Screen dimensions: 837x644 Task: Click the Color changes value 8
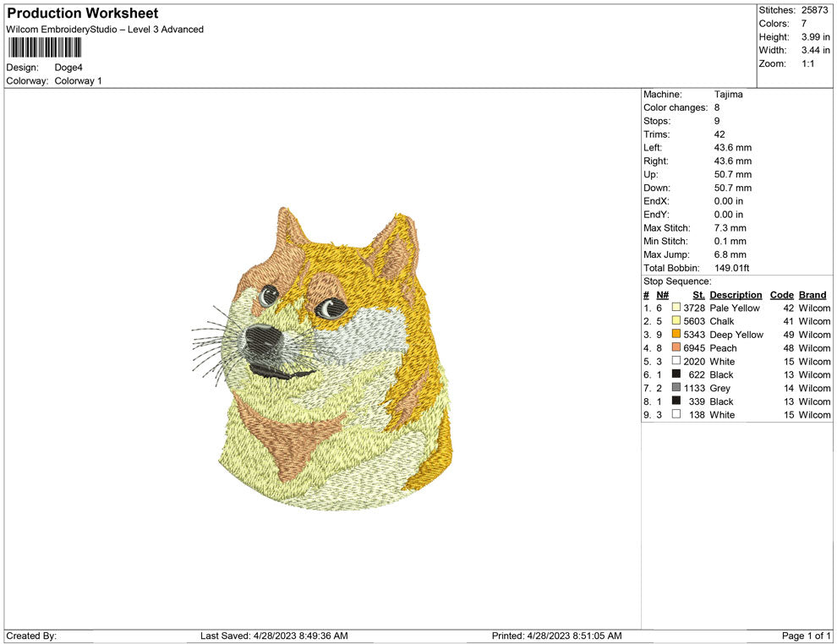pos(717,108)
